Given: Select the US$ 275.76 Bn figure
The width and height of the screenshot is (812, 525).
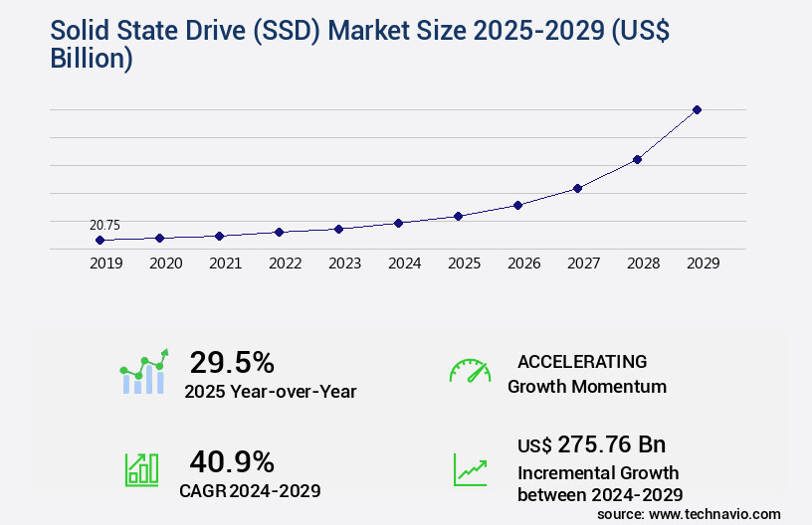Looking at the screenshot, I should click(592, 443).
